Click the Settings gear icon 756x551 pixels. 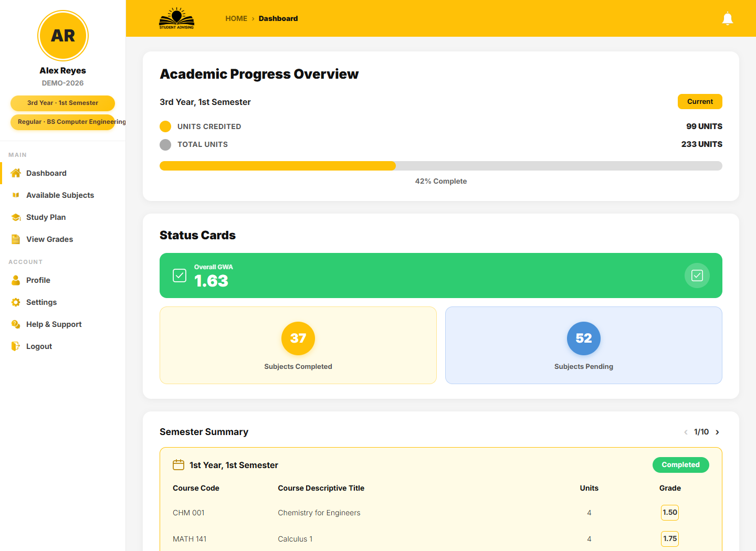click(16, 302)
